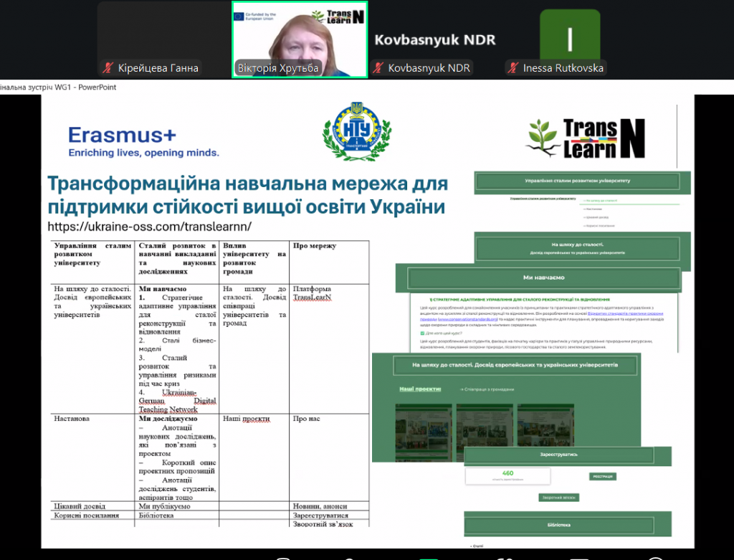Click Inessa Rutkovska's green avatar tile

click(569, 35)
